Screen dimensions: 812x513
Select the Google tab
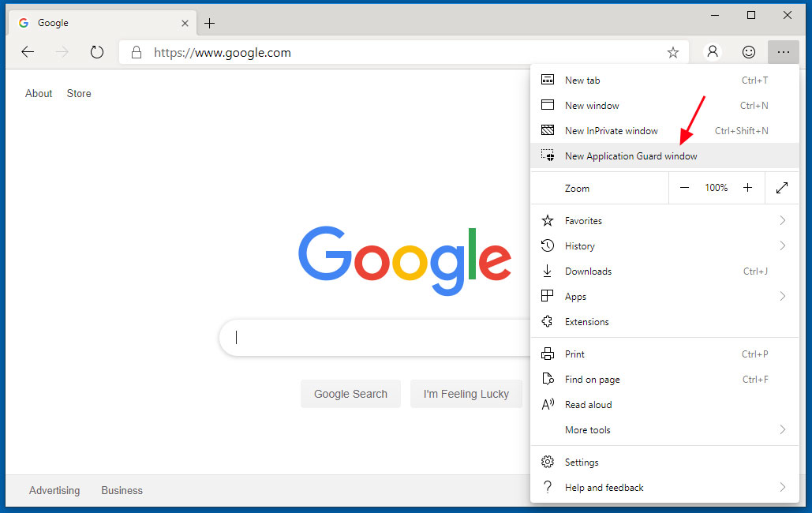point(103,23)
